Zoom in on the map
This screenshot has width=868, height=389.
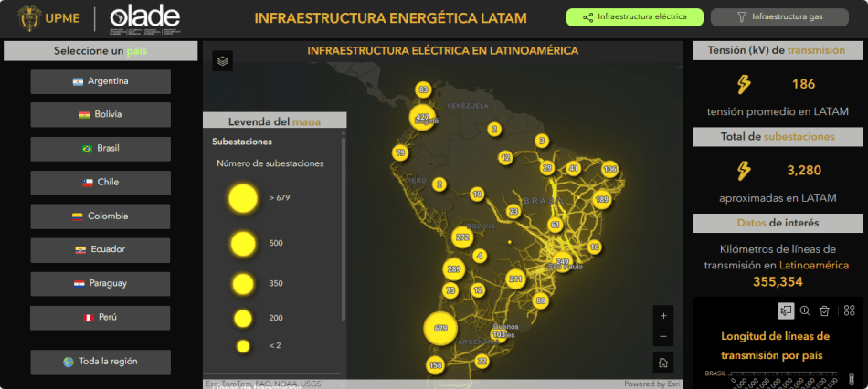tap(663, 316)
